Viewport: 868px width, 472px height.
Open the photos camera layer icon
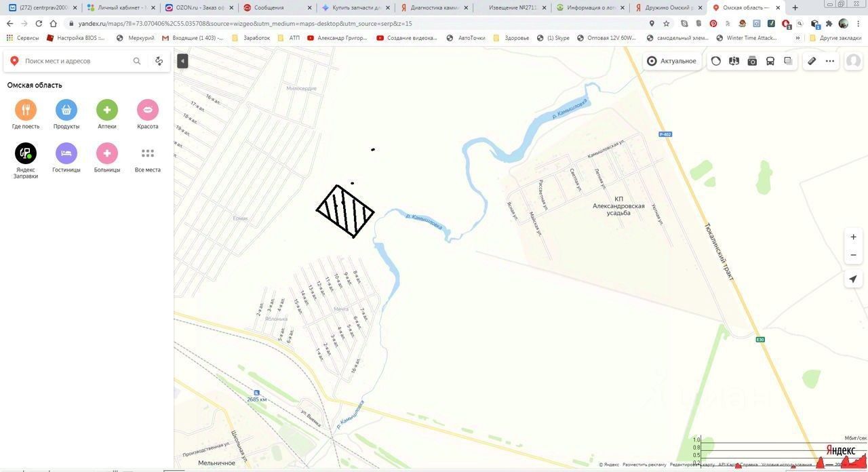point(752,61)
